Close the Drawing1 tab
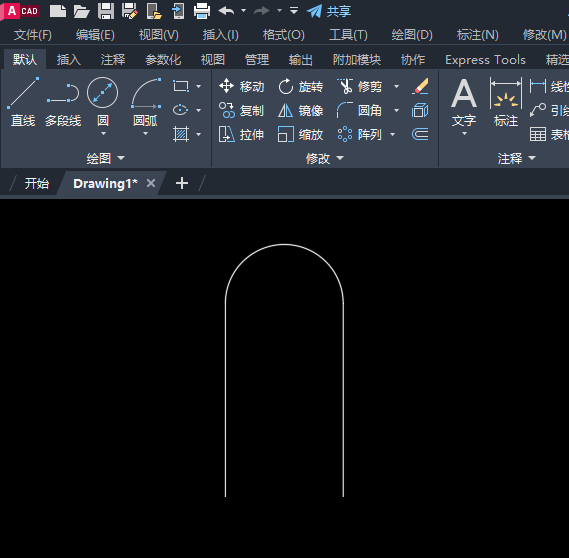The image size is (569, 558). coord(151,183)
